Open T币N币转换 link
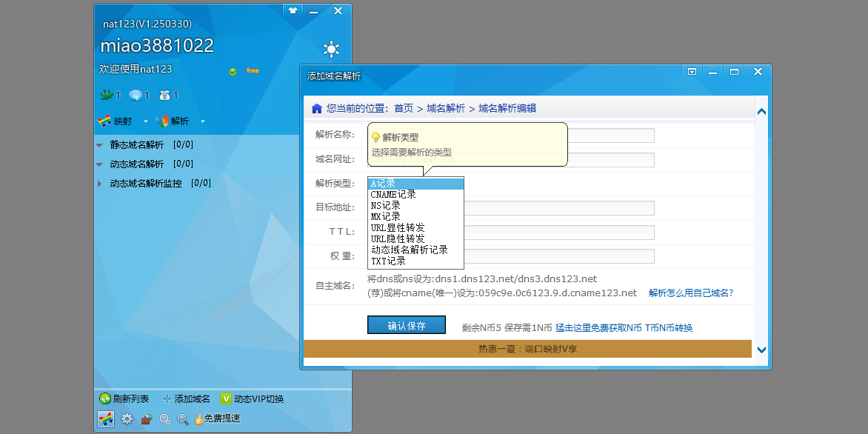Image resolution: width=868 pixels, height=434 pixels. 669,327
